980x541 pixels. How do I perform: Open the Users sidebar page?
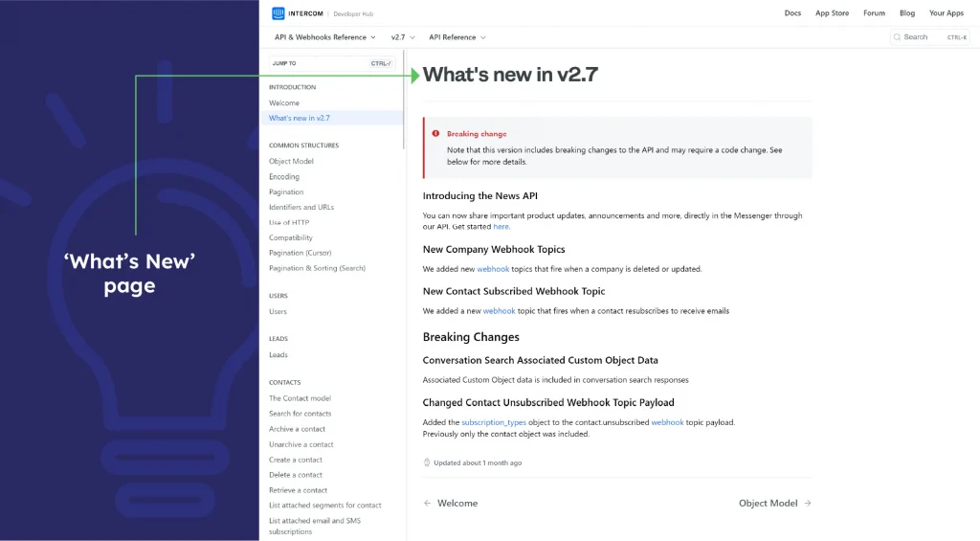coord(278,311)
